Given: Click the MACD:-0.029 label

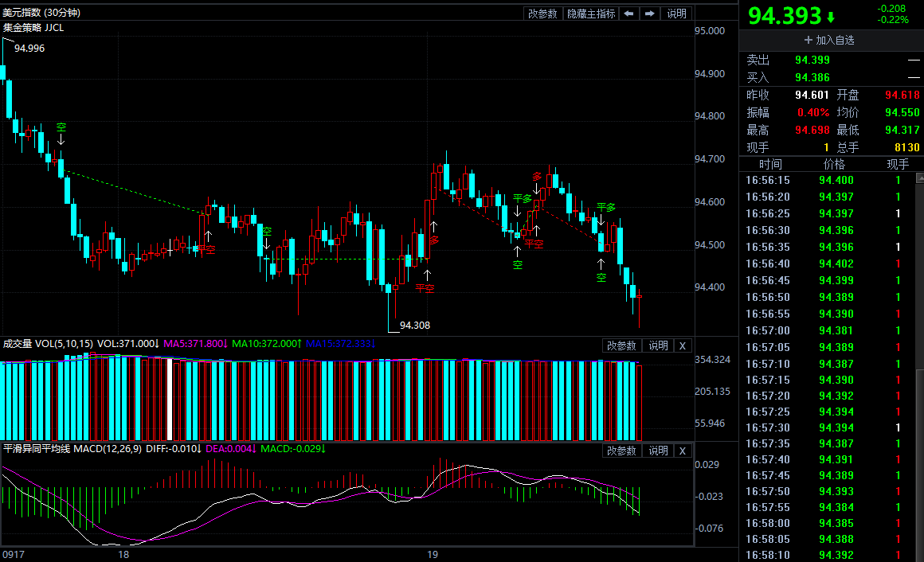Looking at the screenshot, I should 293,449.
